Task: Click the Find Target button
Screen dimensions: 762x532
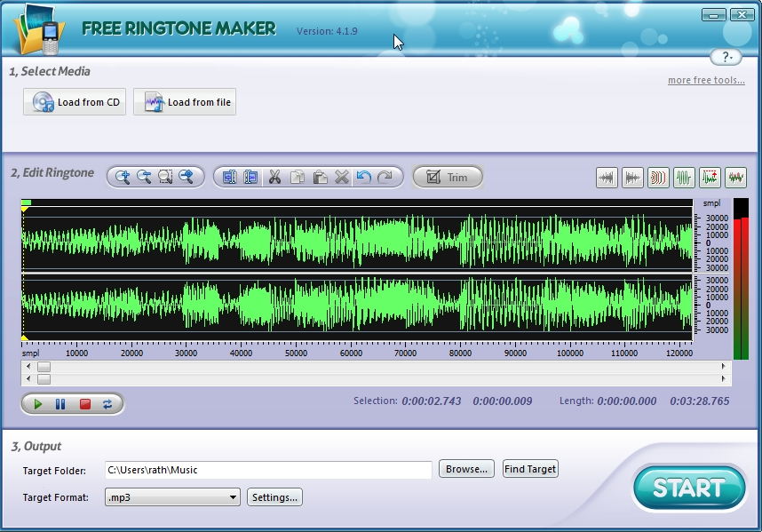Action: [x=530, y=469]
